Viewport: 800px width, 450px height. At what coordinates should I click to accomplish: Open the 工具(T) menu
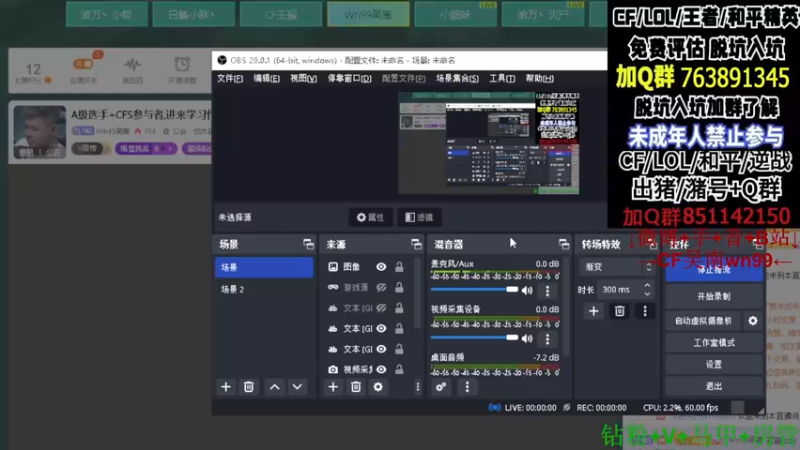(502, 79)
